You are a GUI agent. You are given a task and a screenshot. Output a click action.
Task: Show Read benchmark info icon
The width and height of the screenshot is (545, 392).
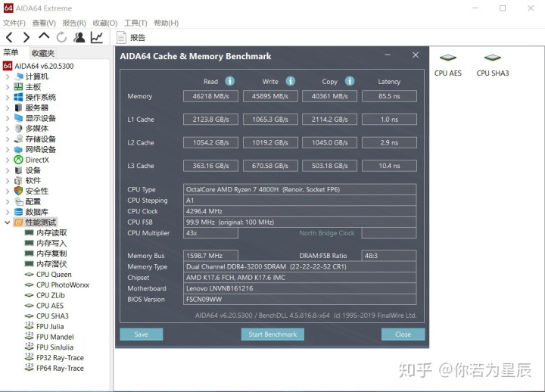[230, 81]
